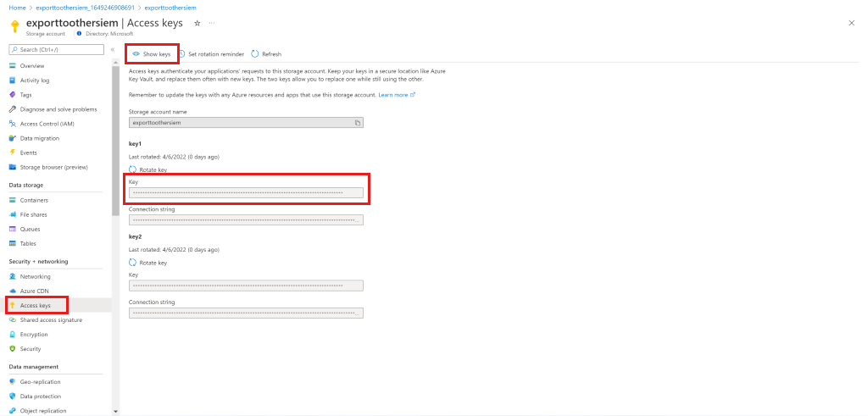Open Tags in sidebar

click(x=26, y=95)
